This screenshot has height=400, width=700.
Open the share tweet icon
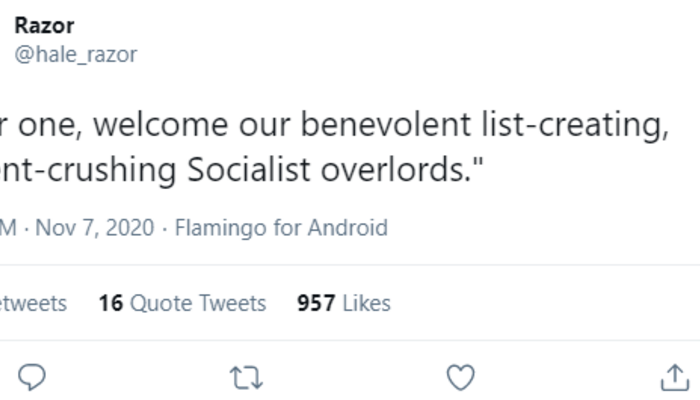[x=671, y=377]
